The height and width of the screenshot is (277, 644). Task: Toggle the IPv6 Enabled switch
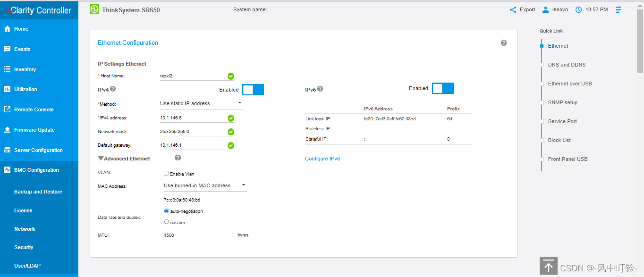coord(443,88)
